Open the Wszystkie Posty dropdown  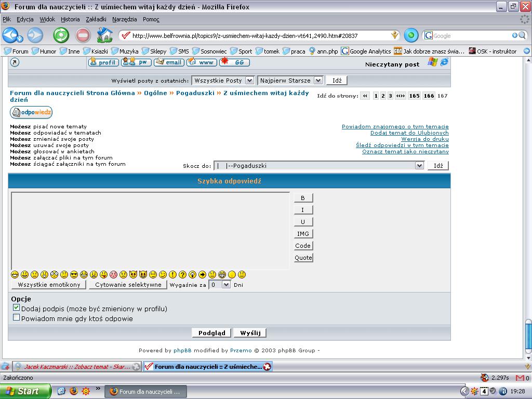point(223,81)
